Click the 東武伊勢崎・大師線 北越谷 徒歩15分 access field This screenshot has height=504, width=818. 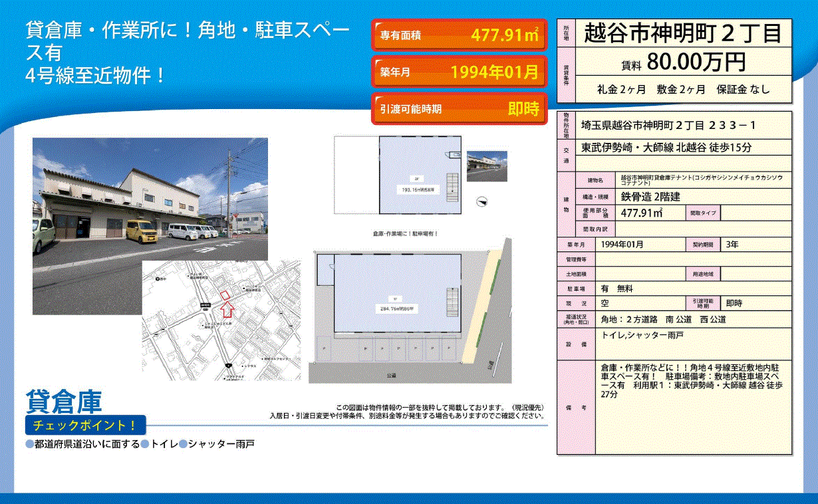682,148
